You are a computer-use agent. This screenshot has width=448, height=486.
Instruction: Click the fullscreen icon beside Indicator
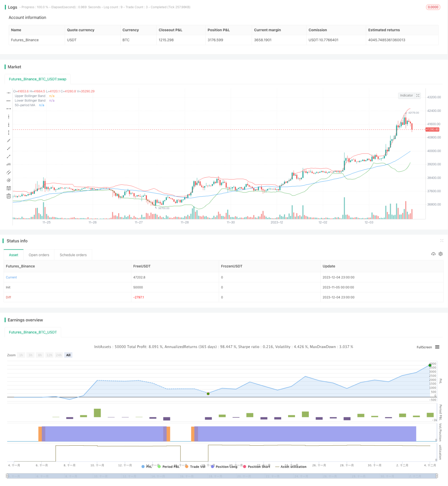pyautogui.click(x=418, y=96)
